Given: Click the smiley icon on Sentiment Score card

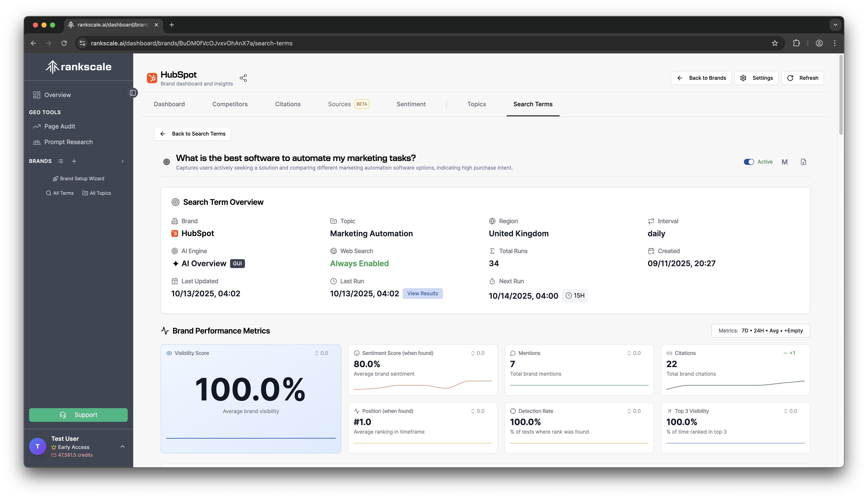Looking at the screenshot, I should pyautogui.click(x=356, y=353).
